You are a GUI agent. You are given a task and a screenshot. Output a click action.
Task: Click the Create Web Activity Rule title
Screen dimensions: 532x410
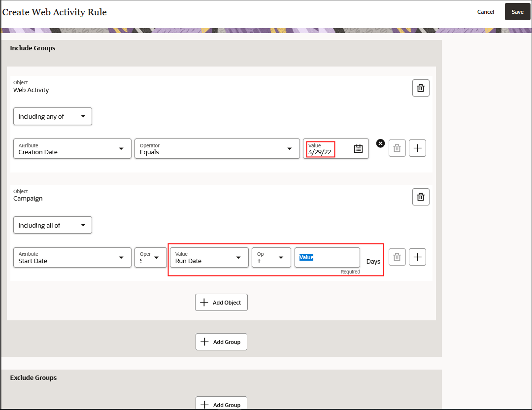[55, 12]
